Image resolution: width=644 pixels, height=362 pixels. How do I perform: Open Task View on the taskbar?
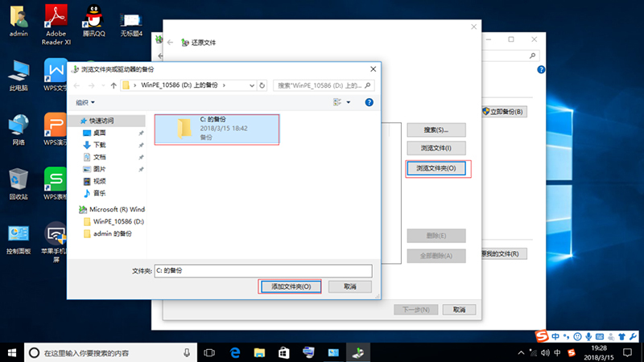pyautogui.click(x=209, y=352)
